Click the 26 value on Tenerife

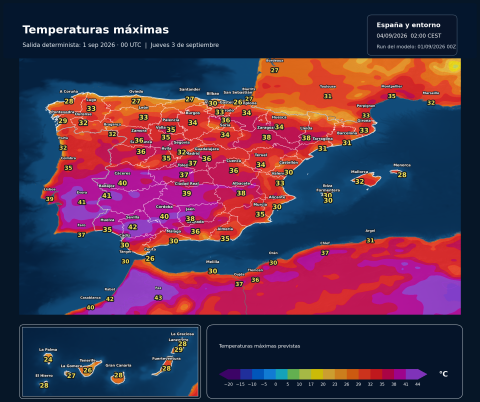[x=87, y=370]
